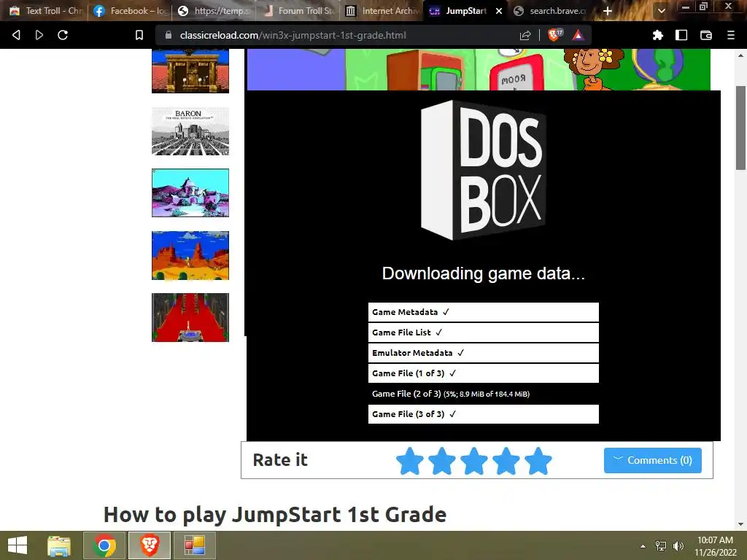Close the JumpStart tab
Image resolution: width=747 pixels, height=560 pixels.
[x=499, y=10]
